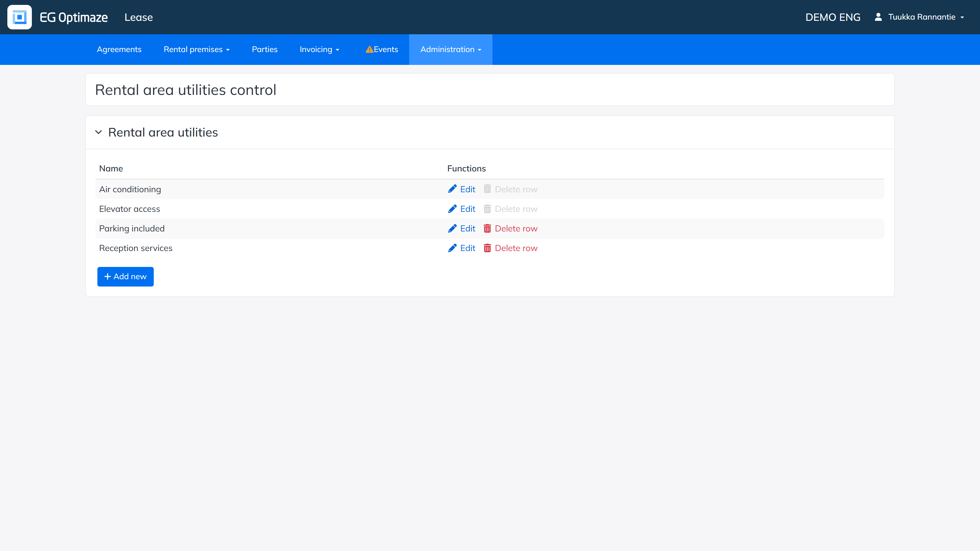Open the Events page
This screenshot has height=551, width=980.
click(382, 49)
